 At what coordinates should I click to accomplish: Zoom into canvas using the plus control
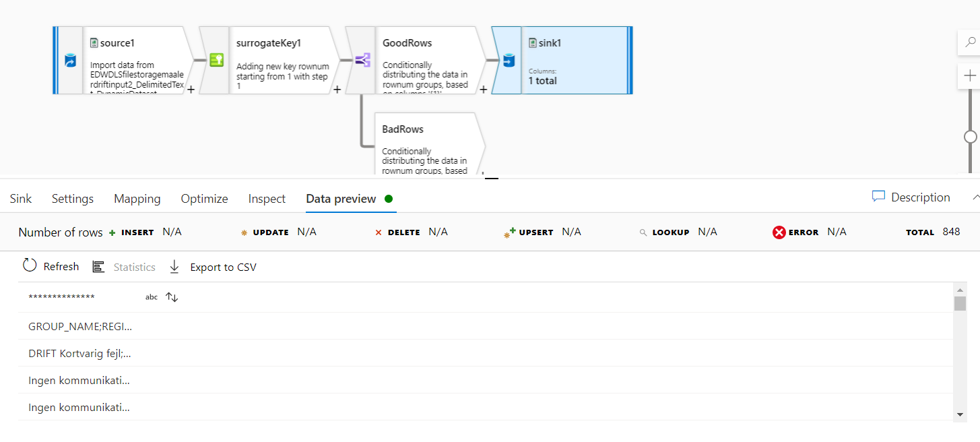(x=971, y=75)
